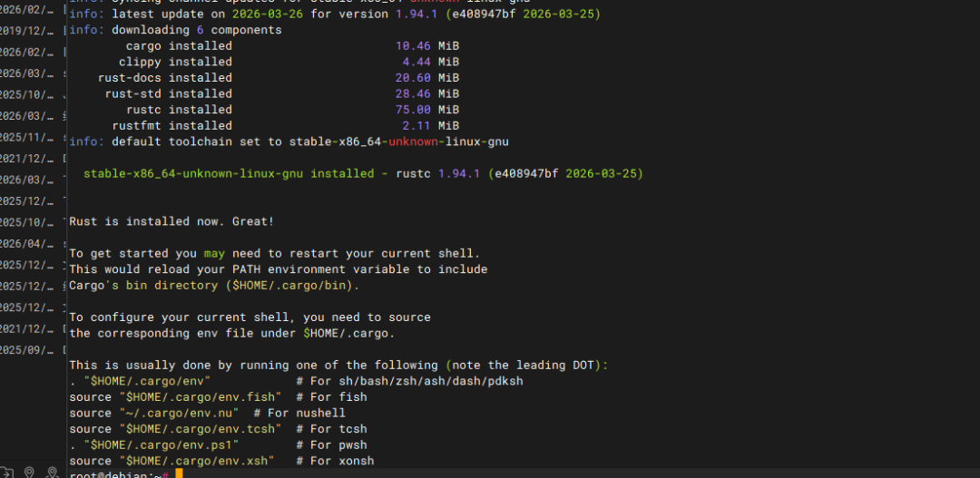This screenshot has height=478, width=980.
Task: Select the file row dated 2026/04/…
Action: [x=34, y=243]
